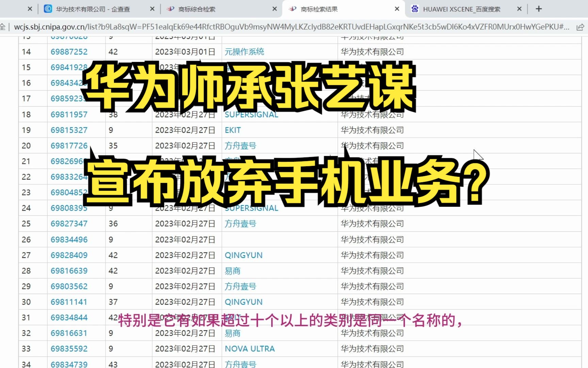The image size is (588, 368).
Task: Open QINGYUN trademark in row 27
Action: pyautogui.click(x=244, y=255)
